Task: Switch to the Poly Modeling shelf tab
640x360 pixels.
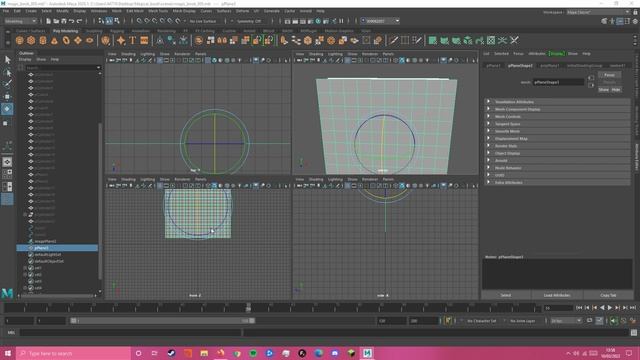Action: 65,31
